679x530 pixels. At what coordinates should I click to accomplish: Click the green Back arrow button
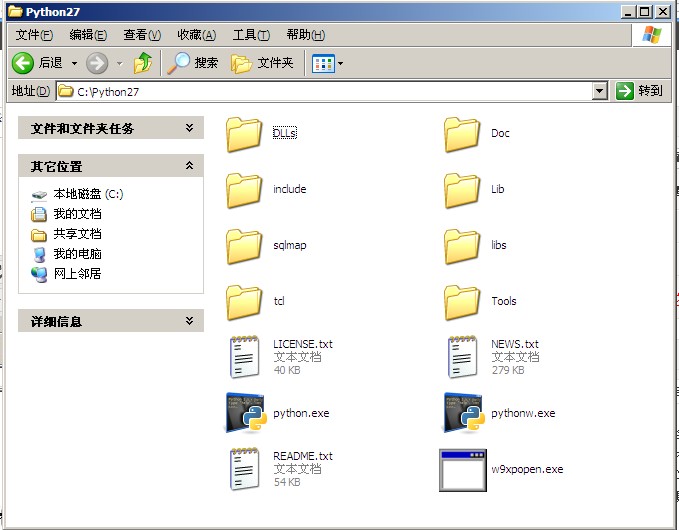point(23,63)
